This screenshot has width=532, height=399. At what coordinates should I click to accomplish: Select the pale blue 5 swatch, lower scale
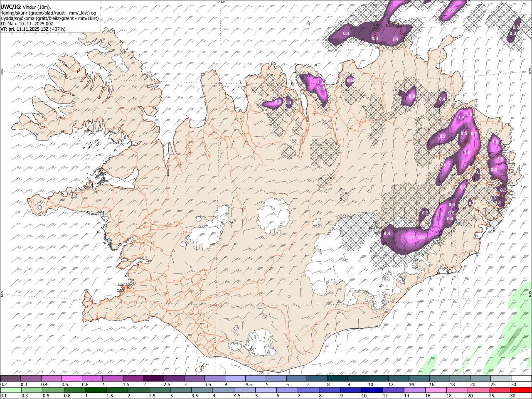pos(266,390)
